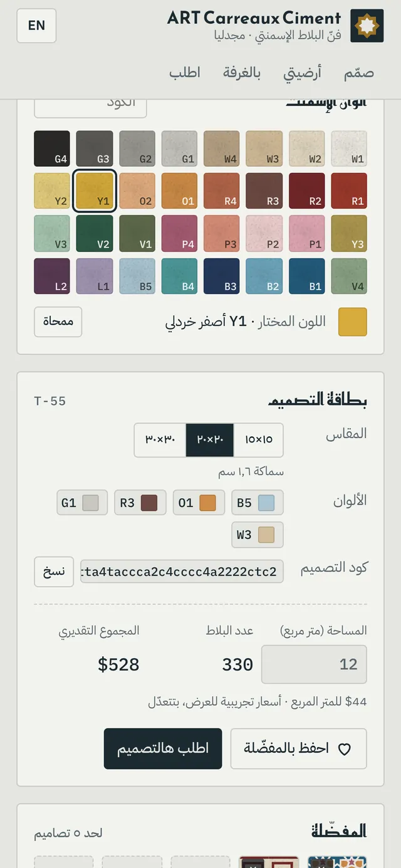401x868 pixels.
Task: Click the O1 color chip in design card
Action: 199,503
